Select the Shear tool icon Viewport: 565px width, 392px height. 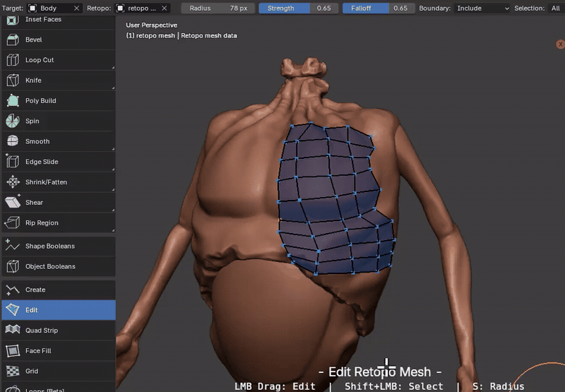point(13,203)
